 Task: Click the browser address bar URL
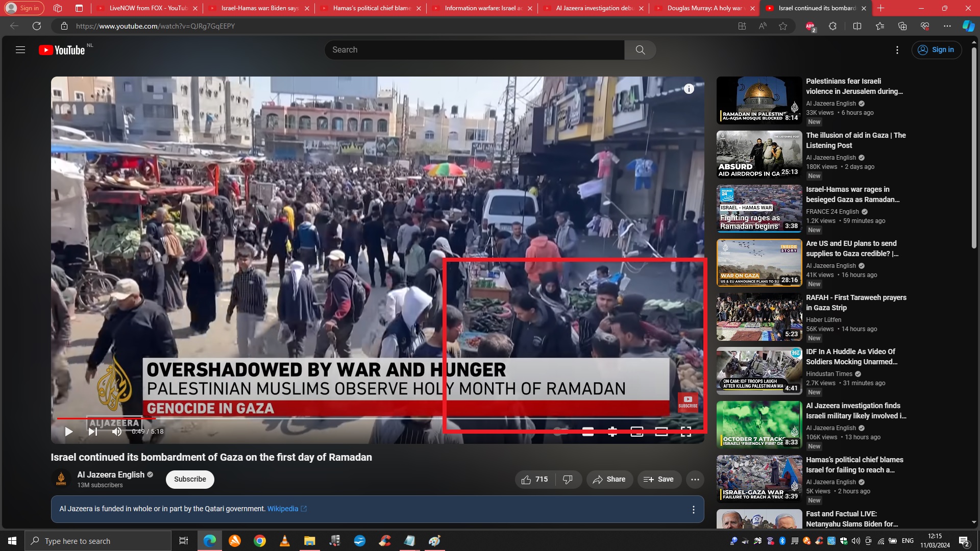tap(155, 26)
